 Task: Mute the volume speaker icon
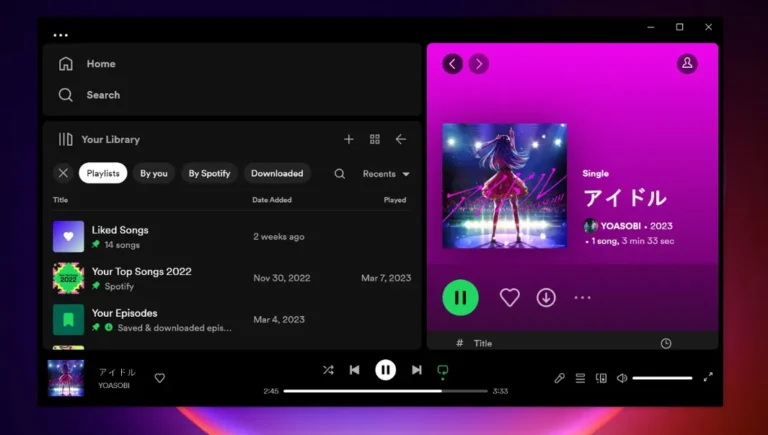point(622,378)
